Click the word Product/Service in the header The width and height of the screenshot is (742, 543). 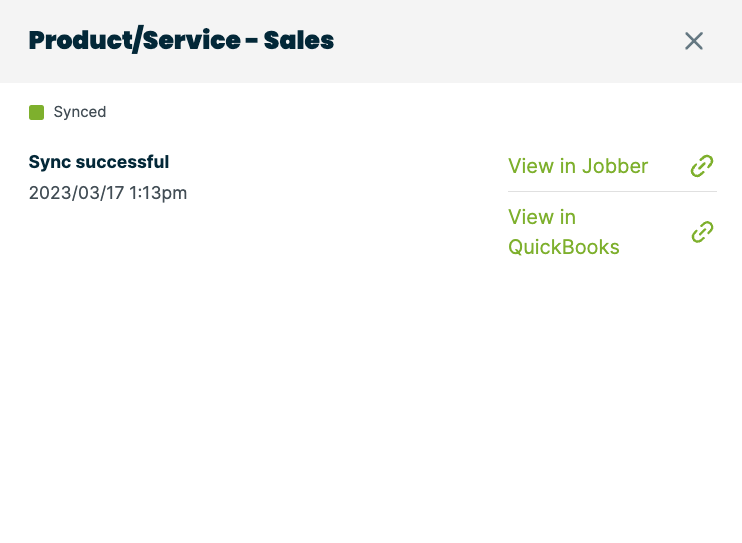pos(134,41)
